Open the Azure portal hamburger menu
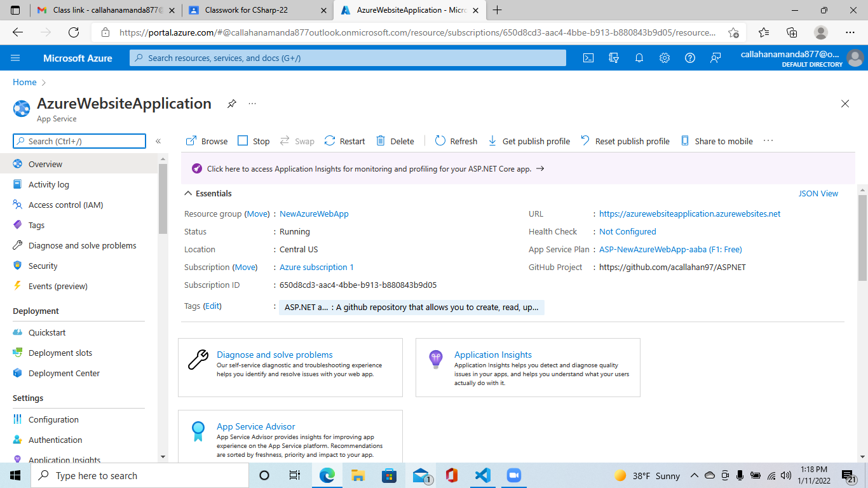868x488 pixels. click(15, 58)
